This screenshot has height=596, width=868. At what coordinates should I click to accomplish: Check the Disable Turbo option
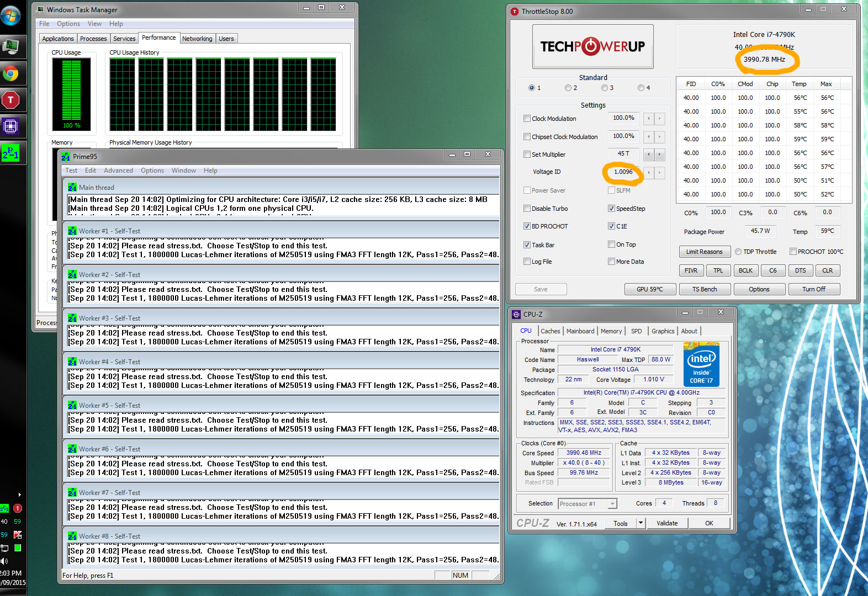(527, 209)
